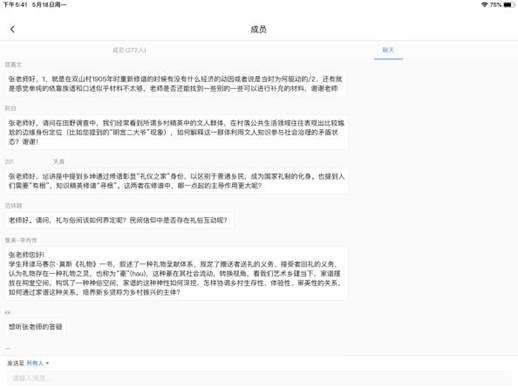Tap the message citing 莫斯《礼物》

(x=176, y=274)
